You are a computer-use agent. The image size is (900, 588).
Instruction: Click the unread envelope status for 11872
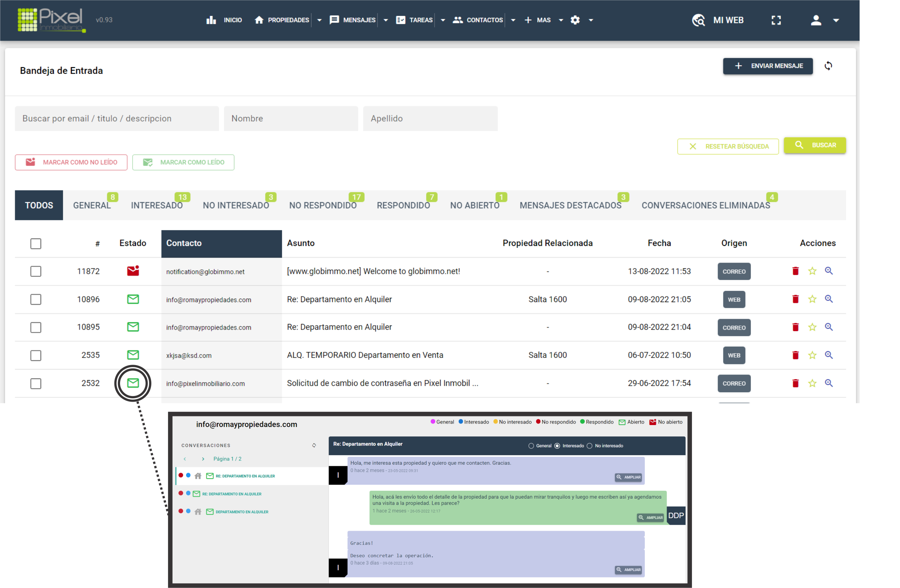click(133, 271)
